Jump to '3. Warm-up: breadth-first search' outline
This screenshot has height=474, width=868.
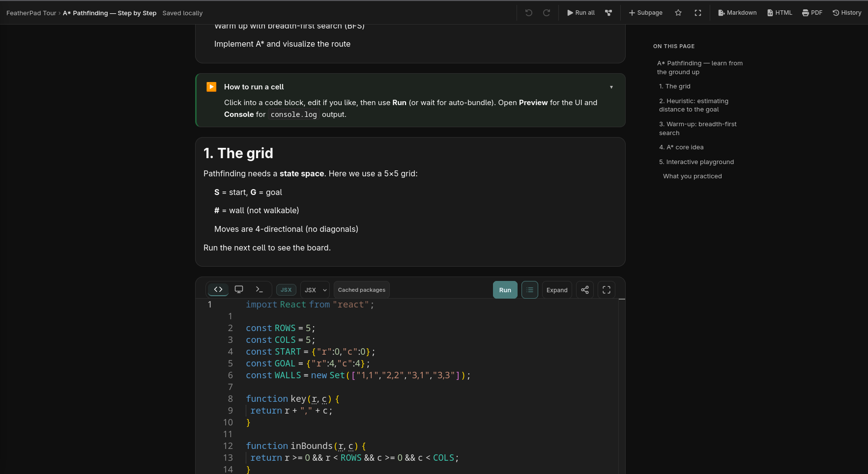[x=698, y=129]
